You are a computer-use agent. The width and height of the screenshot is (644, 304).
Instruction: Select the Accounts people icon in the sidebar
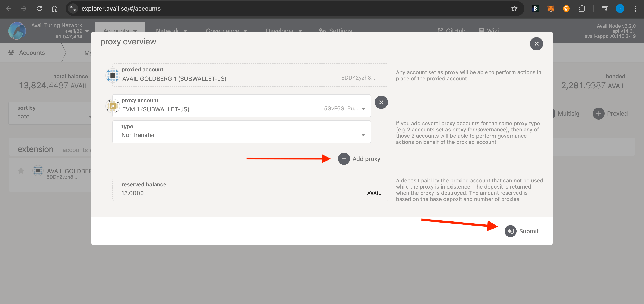coord(11,52)
